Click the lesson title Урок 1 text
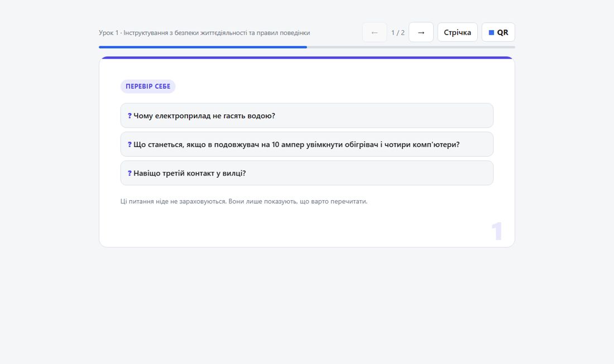The image size is (614, 364). coord(204,33)
